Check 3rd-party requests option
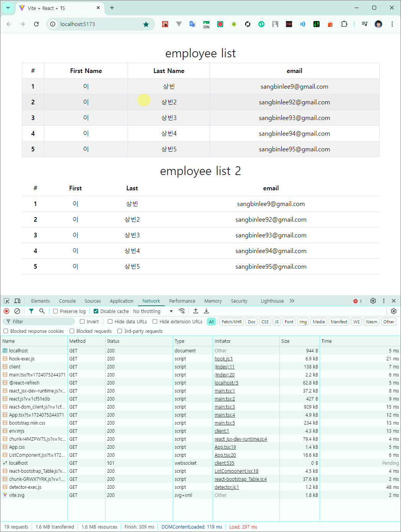 [120, 331]
